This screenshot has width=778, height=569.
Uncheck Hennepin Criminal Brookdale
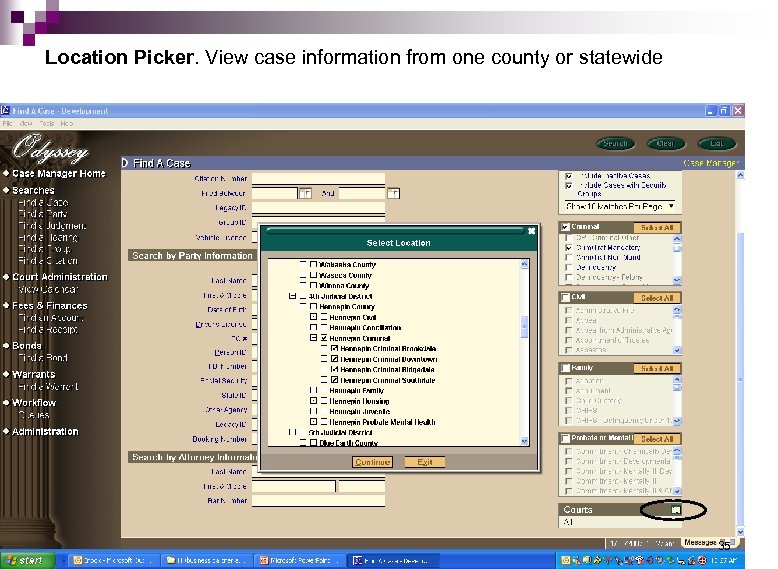pos(334,349)
